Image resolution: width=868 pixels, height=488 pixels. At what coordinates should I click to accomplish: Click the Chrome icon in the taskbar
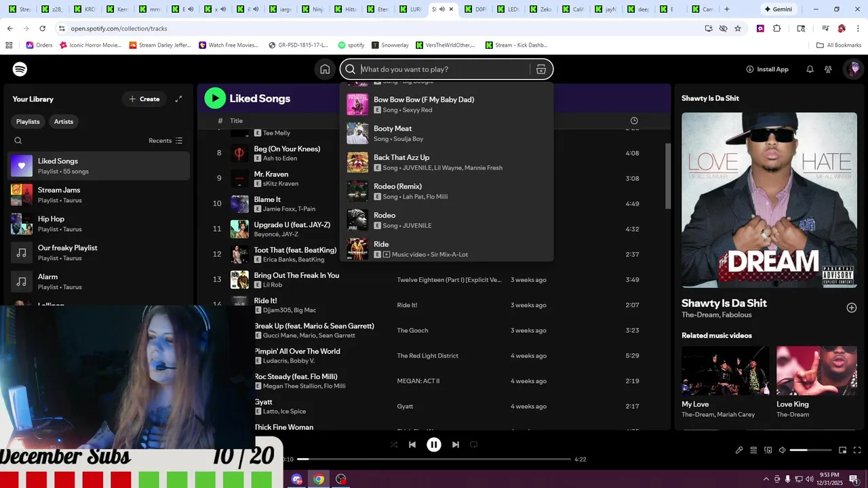coord(319,479)
